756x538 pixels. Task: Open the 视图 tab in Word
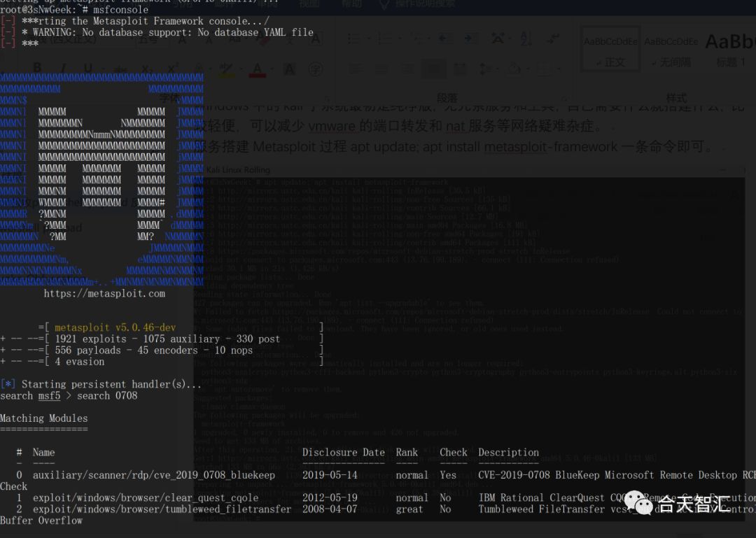click(309, 4)
